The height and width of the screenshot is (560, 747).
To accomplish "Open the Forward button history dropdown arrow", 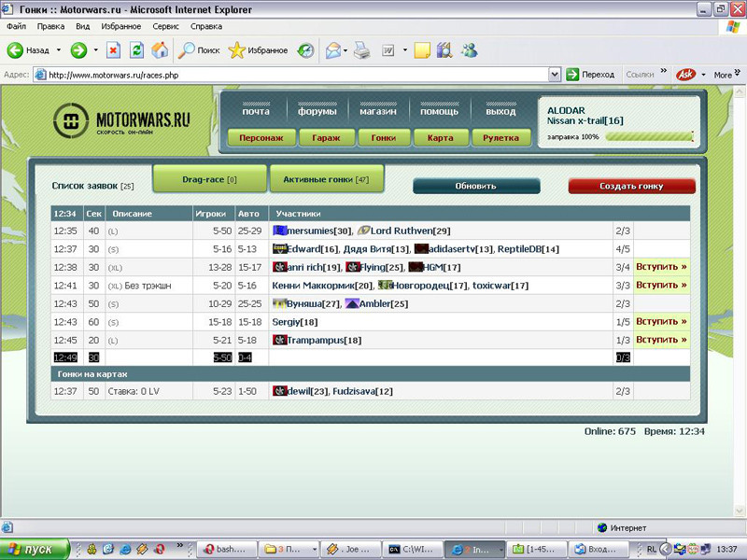I will pos(96,50).
